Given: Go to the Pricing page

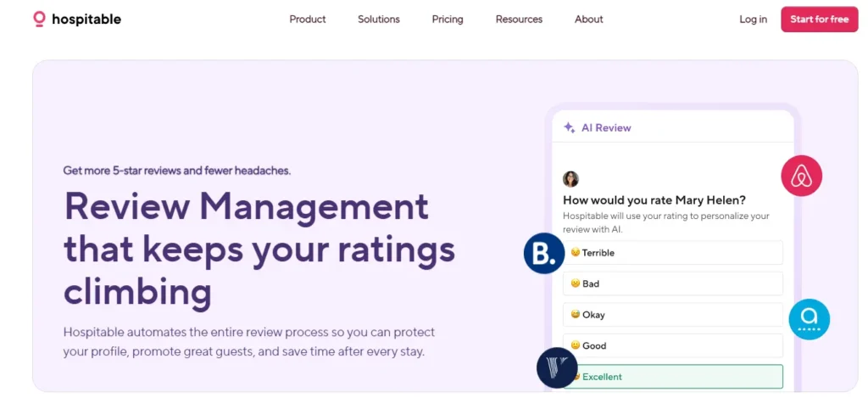Looking at the screenshot, I should tap(448, 20).
